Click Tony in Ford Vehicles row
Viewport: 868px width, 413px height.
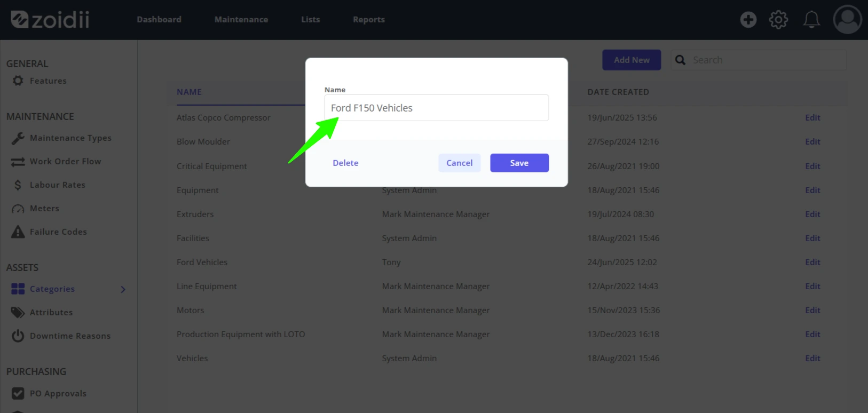pyautogui.click(x=391, y=263)
